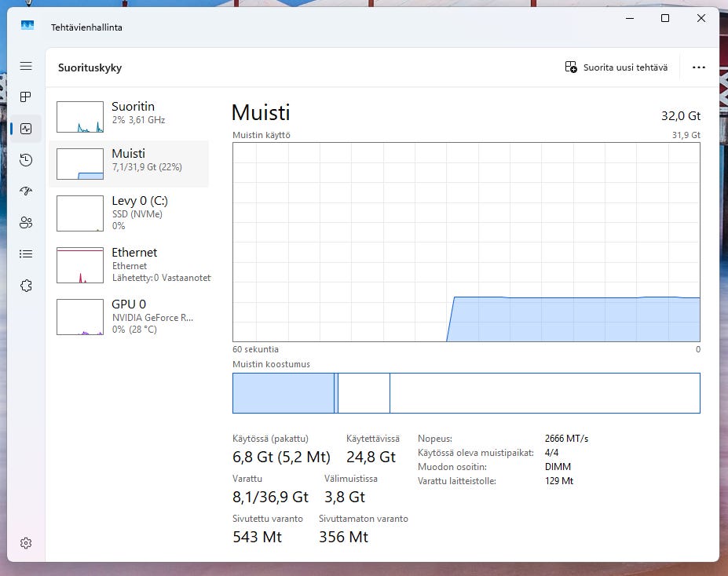The image size is (728, 576).
Task: Click the Muodon osoitin label
Action: pyautogui.click(x=452, y=467)
